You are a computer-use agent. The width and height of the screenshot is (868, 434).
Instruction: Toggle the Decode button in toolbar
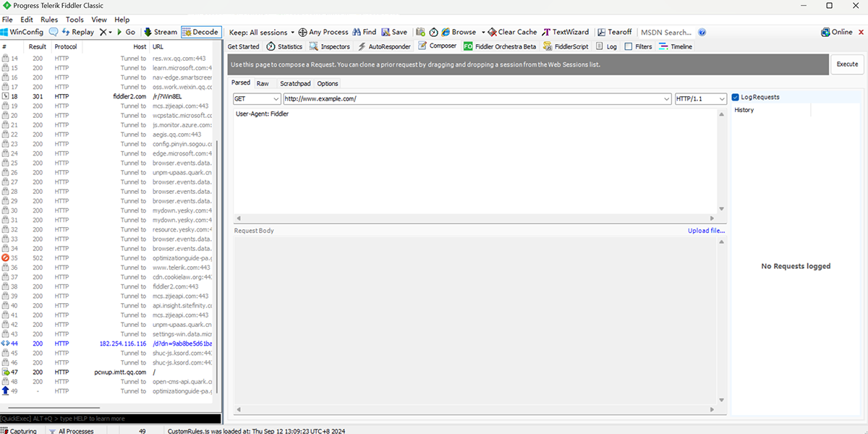pyautogui.click(x=200, y=32)
